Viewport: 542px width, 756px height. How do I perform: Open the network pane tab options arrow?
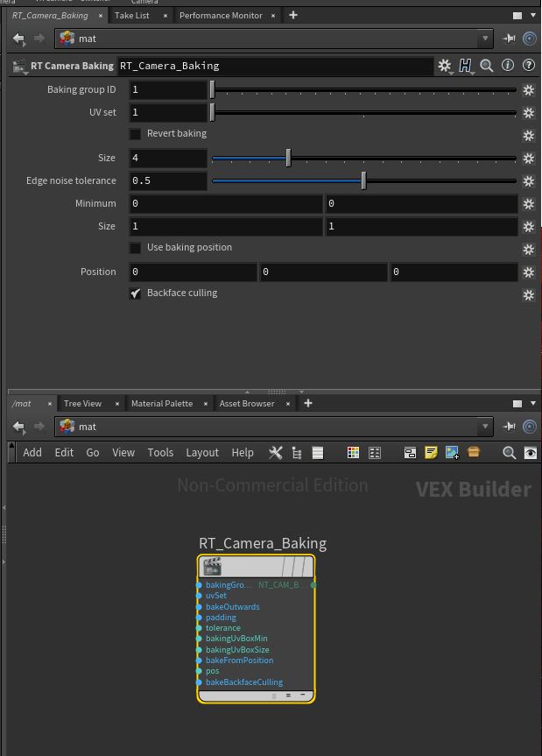(533, 403)
